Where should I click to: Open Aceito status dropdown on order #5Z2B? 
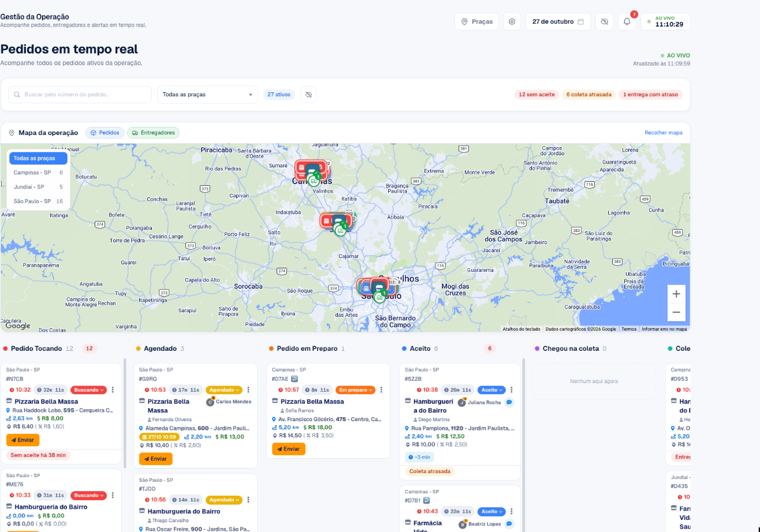point(491,389)
